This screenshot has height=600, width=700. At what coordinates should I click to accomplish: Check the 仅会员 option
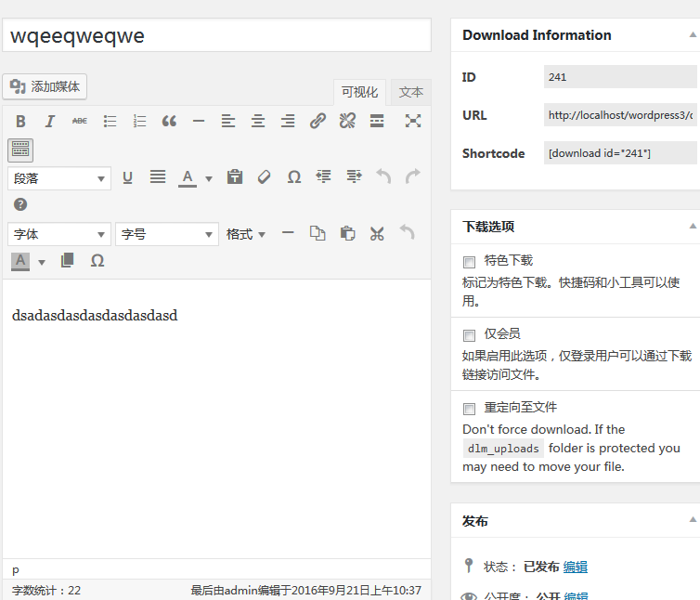(469, 335)
